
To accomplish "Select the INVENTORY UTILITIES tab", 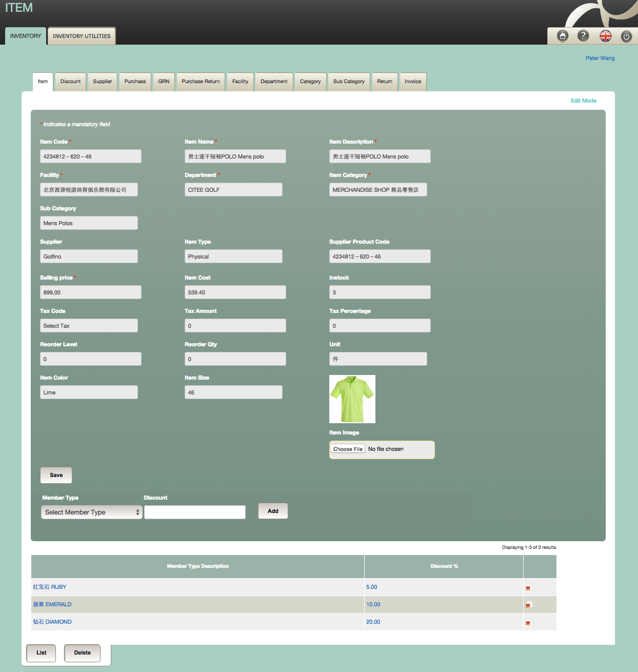I will [81, 35].
